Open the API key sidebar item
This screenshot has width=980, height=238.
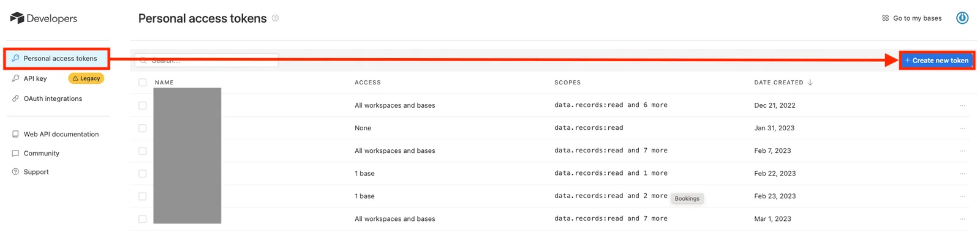(x=35, y=78)
